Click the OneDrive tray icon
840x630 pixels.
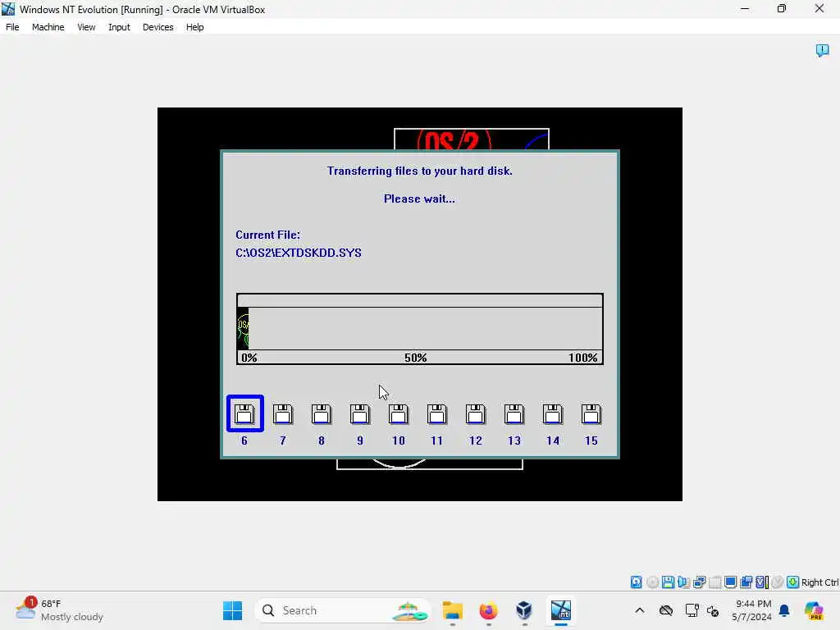coord(666,610)
